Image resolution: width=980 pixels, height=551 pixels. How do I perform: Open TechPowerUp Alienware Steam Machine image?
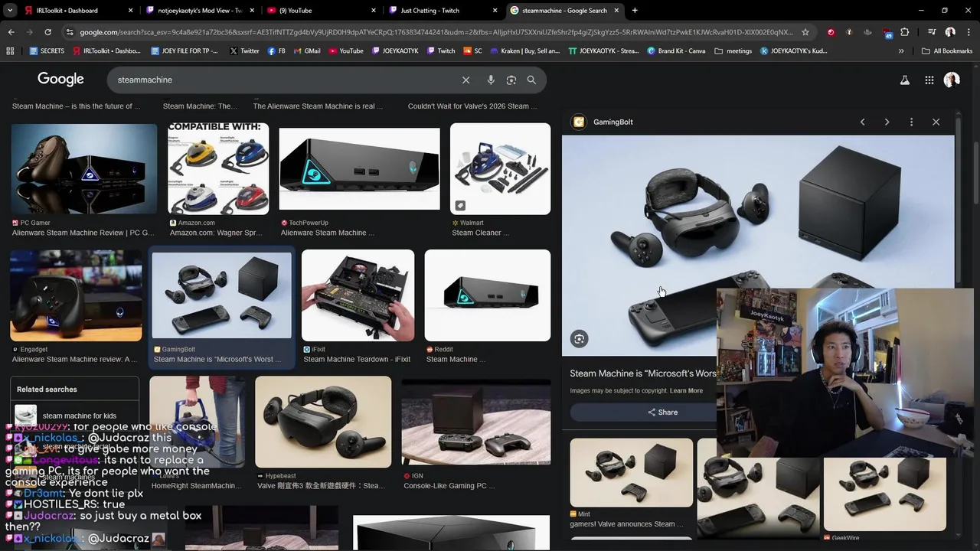359,168
